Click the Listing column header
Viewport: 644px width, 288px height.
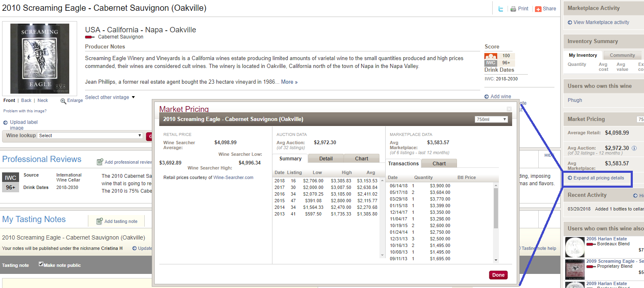(294, 172)
